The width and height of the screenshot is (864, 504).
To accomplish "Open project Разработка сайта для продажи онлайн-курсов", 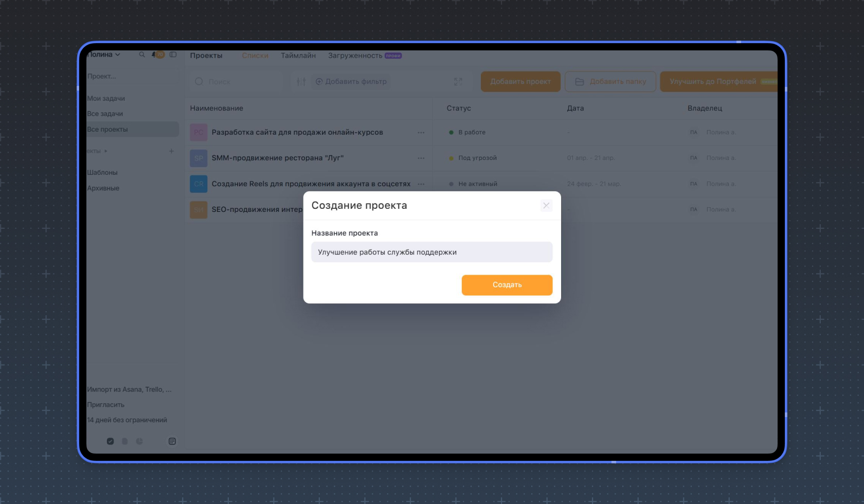I will click(x=297, y=132).
